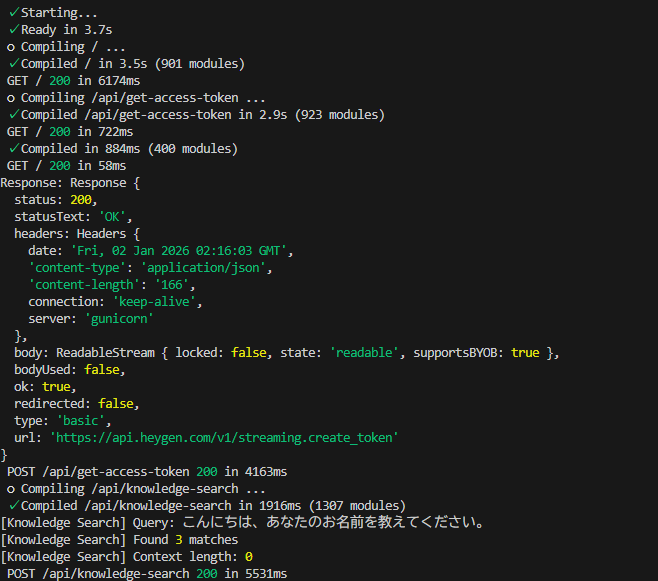Click the '[Knowledge Search] Query:' Japanese text line
This screenshot has height=581, width=658.
[243, 523]
